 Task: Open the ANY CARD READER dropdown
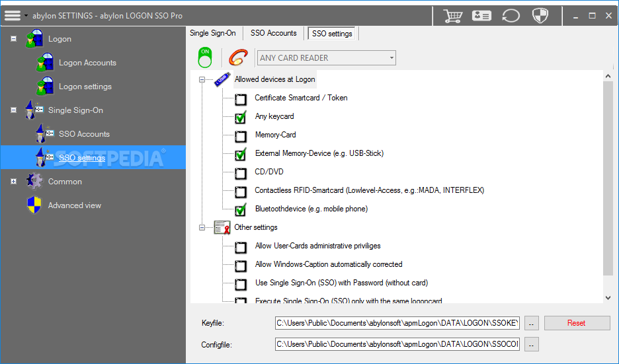click(327, 57)
